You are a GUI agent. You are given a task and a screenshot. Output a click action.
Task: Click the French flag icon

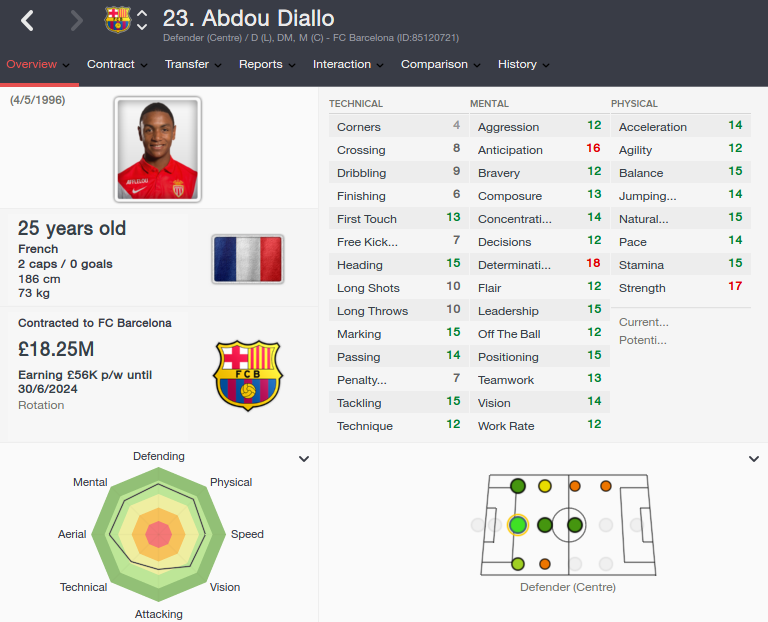click(248, 259)
